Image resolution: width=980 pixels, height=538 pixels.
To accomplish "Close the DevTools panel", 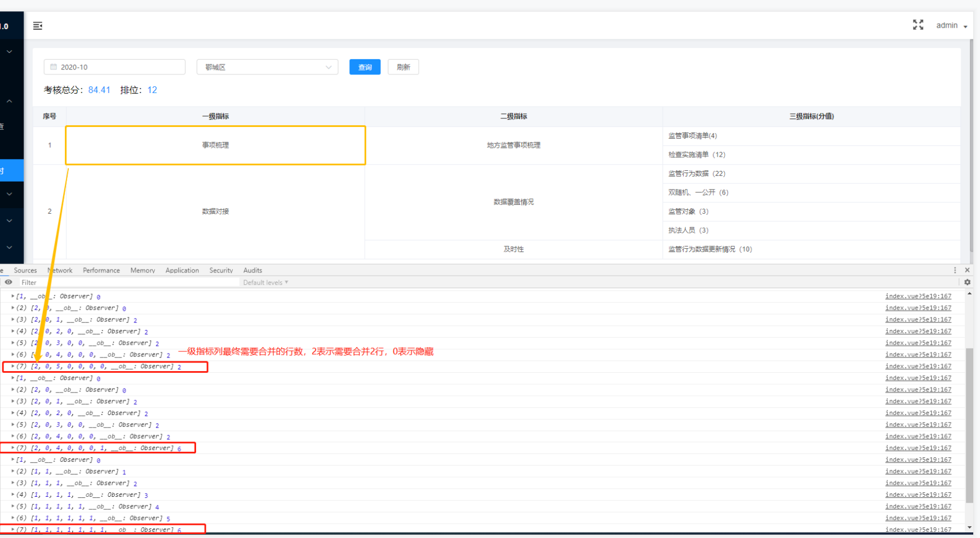I will click(967, 270).
